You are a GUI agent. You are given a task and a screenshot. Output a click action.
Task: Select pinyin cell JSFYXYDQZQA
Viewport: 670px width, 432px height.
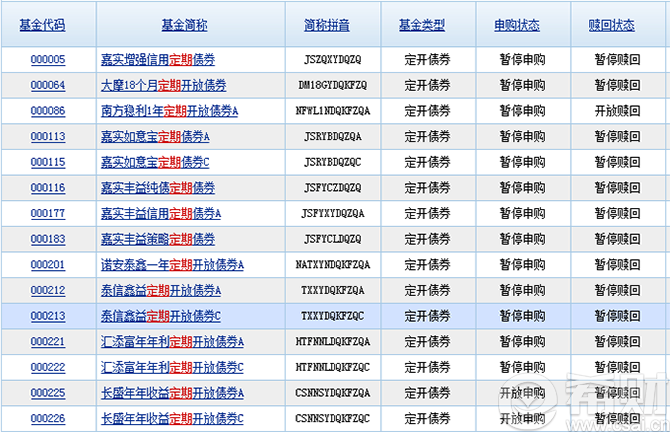tap(332, 213)
